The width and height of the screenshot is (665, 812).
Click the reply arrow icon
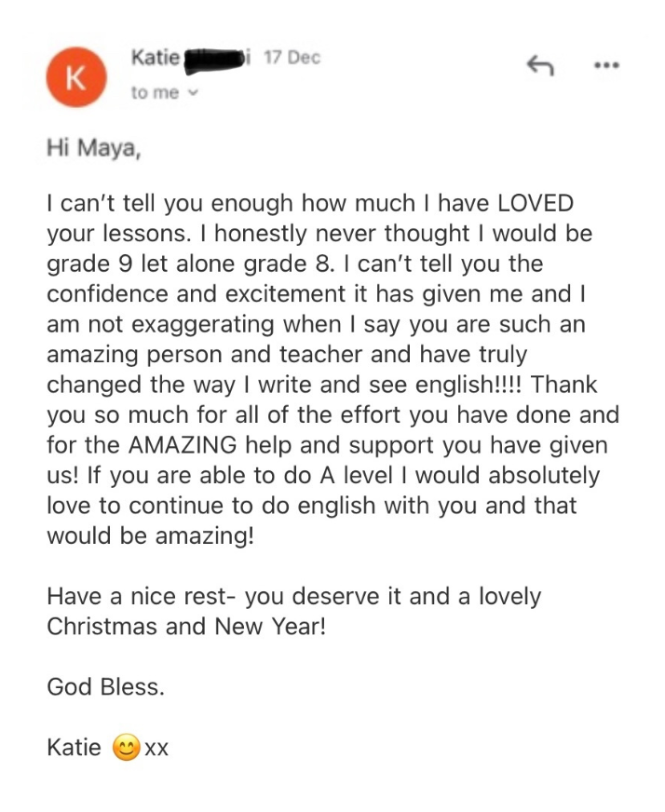tap(540, 66)
